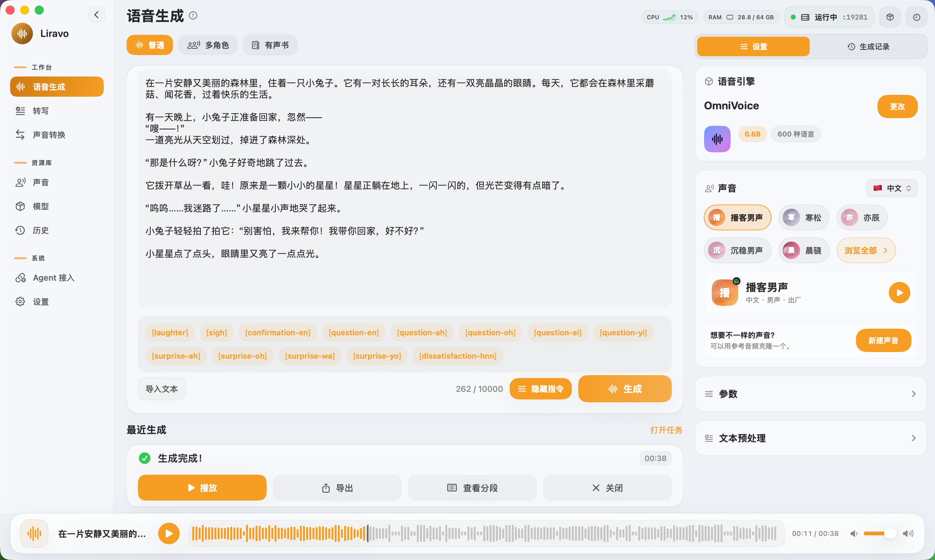Preview the 播客男声 voice with play button
The width and height of the screenshot is (935, 560).
(x=899, y=292)
